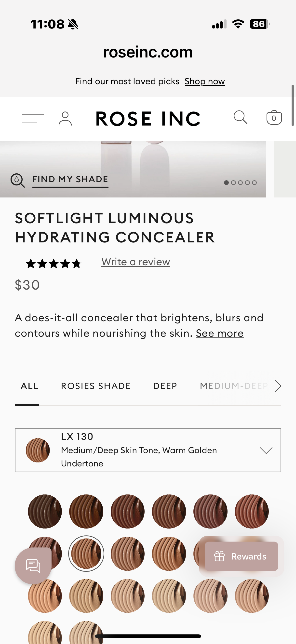Select the darkest first shade swatch

[x=45, y=511]
